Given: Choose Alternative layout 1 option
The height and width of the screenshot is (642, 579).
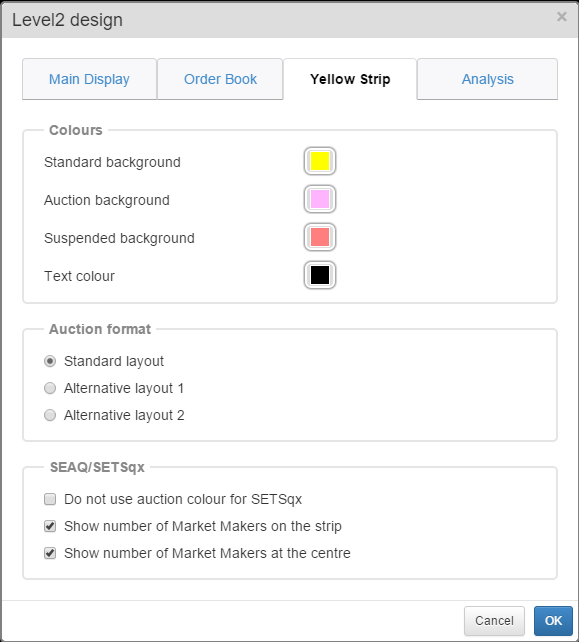Looking at the screenshot, I should [50, 388].
